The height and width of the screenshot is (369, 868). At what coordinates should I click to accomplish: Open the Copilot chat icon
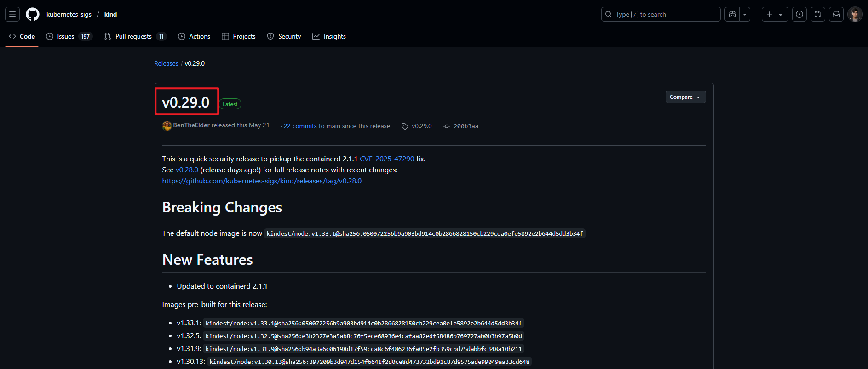(732, 14)
